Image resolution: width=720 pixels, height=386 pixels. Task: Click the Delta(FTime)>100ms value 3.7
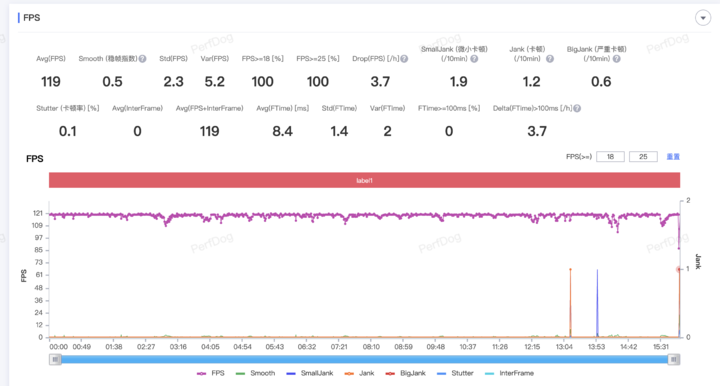(537, 132)
